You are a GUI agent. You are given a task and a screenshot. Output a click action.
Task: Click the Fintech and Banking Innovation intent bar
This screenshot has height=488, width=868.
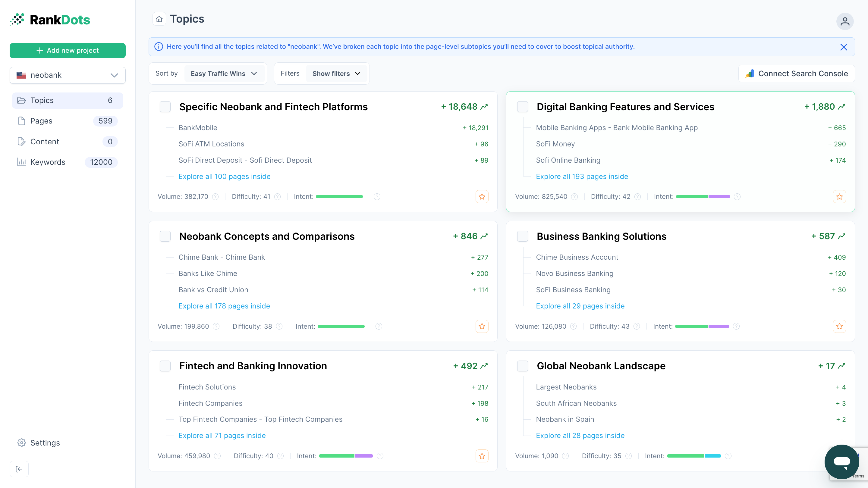click(x=346, y=456)
